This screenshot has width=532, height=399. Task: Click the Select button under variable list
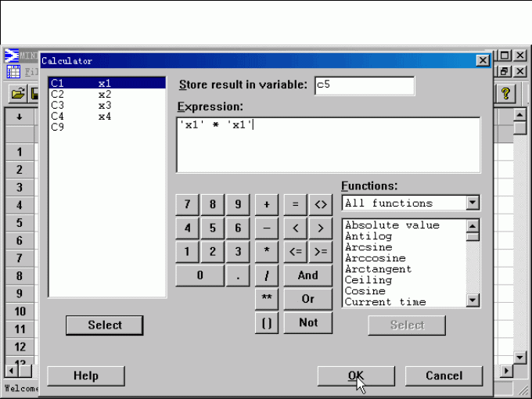105,325
